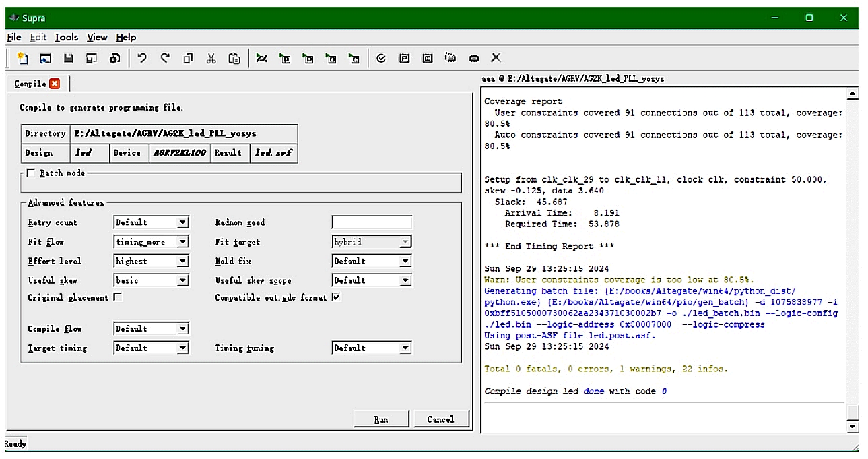
Task: Open the View menu
Action: 97,37
